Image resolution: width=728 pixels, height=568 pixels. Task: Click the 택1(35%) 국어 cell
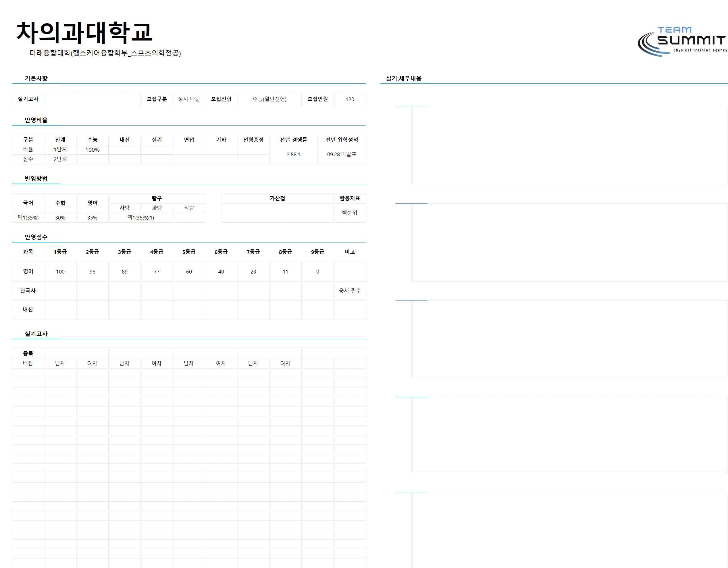28,218
